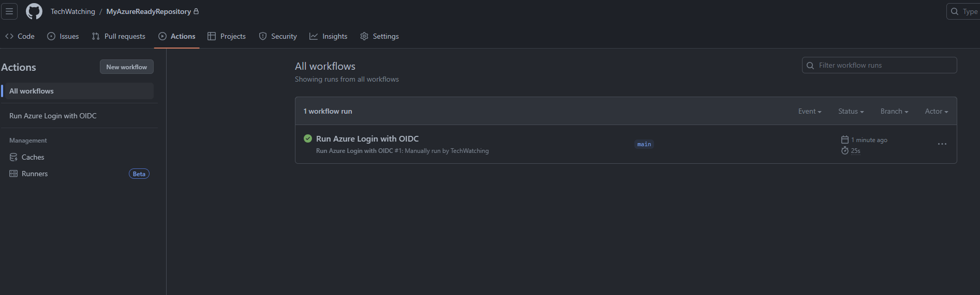The width and height of the screenshot is (980, 295).
Task: Switch to the Projects tab
Action: [227, 36]
